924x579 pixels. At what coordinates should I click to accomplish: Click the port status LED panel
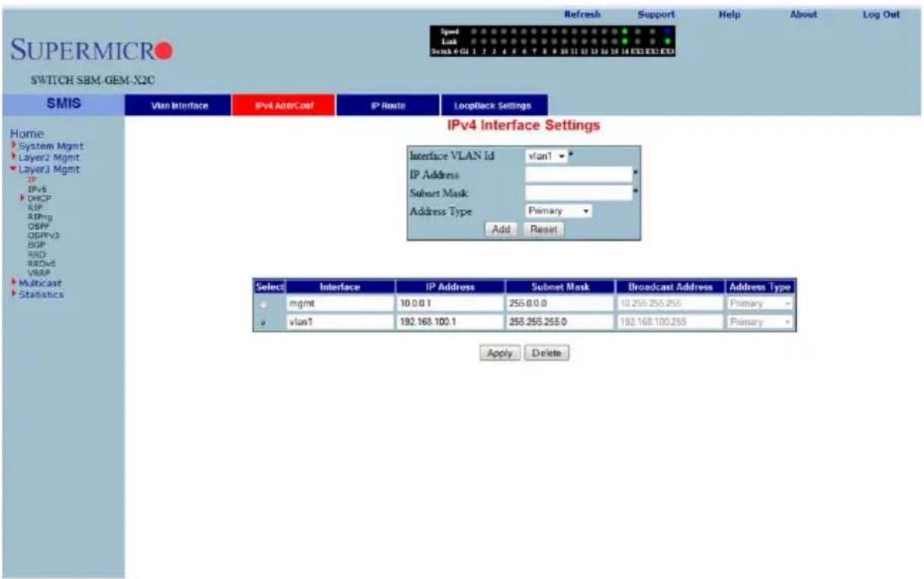point(551,42)
